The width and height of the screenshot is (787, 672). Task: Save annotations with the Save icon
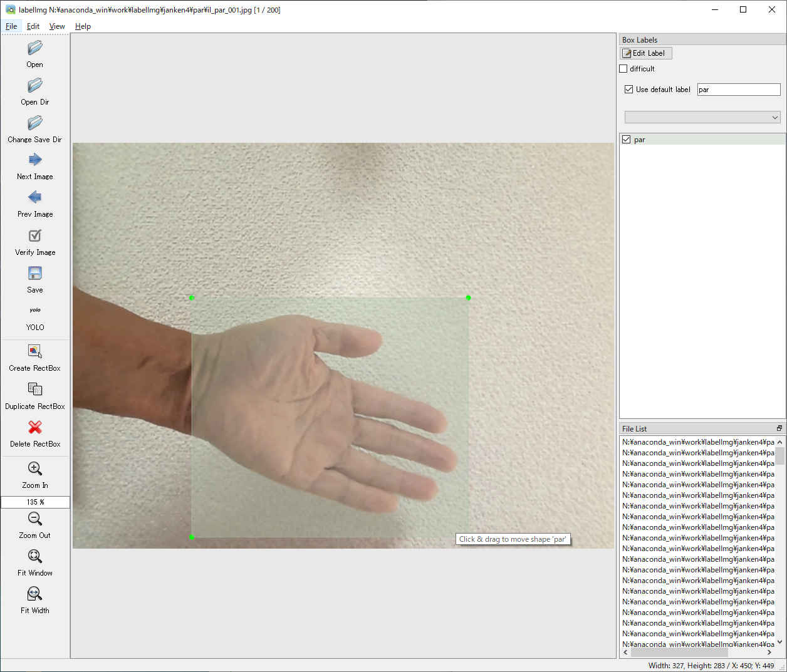click(x=35, y=273)
